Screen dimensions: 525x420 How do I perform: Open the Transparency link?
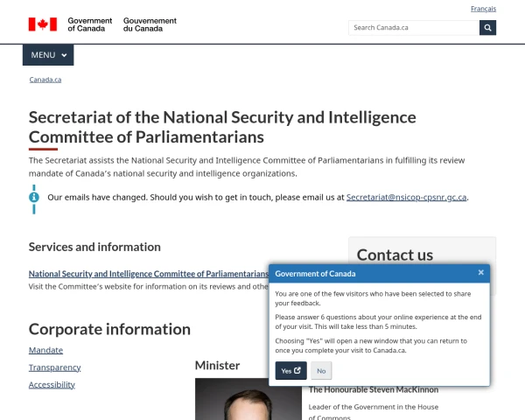click(54, 367)
